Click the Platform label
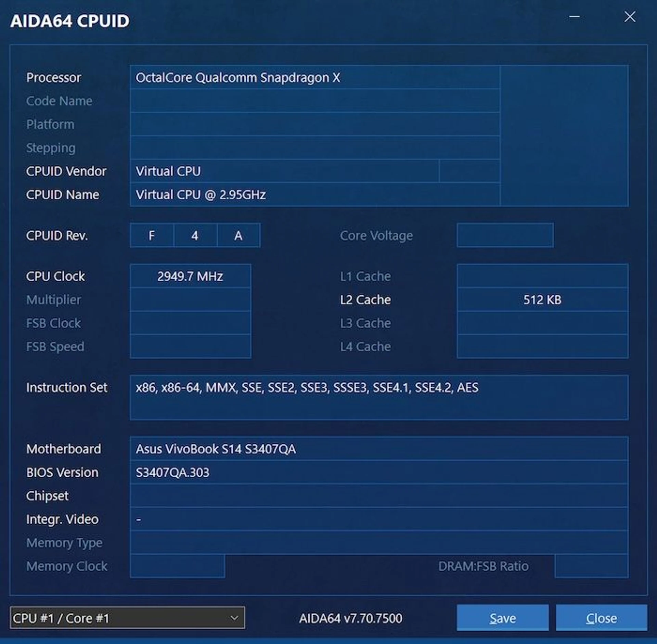This screenshot has height=644, width=657. click(50, 124)
